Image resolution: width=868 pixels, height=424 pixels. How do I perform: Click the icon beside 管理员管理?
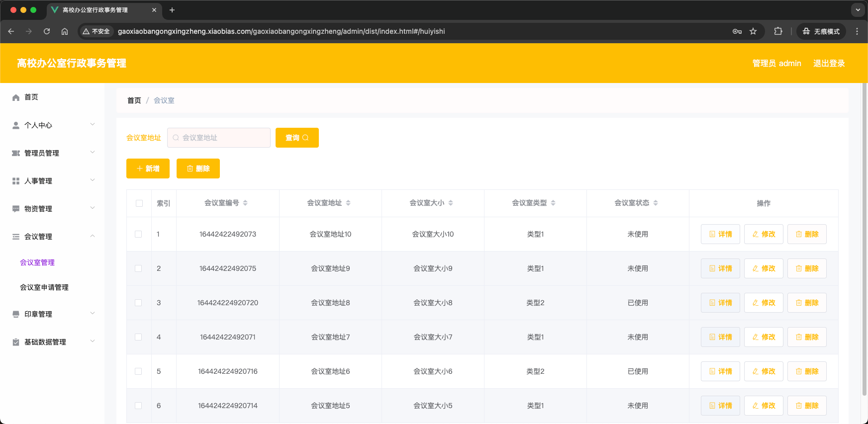16,153
